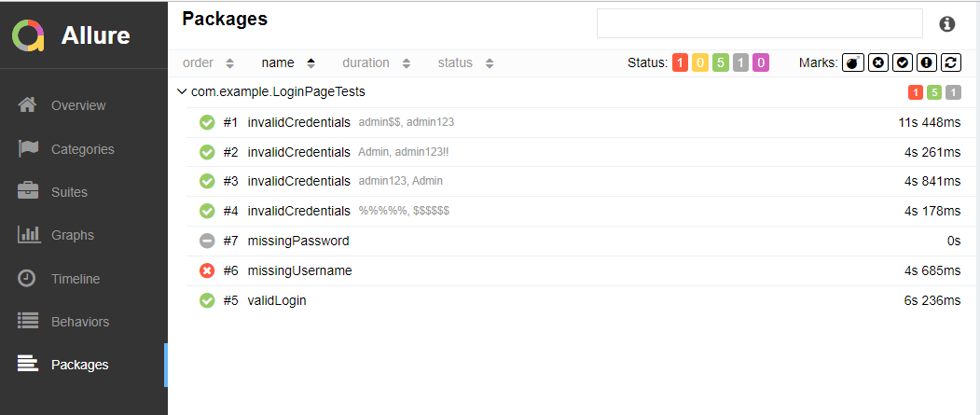Click the Categories flag icon
Image resolution: width=980 pixels, height=415 pixels.
tap(28, 148)
